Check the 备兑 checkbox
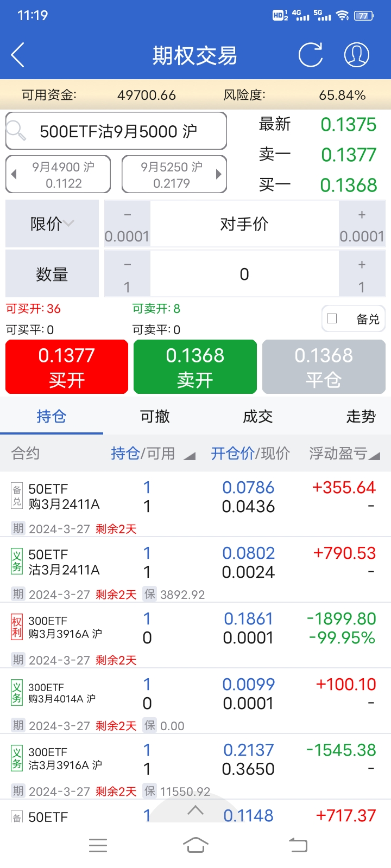 click(332, 319)
